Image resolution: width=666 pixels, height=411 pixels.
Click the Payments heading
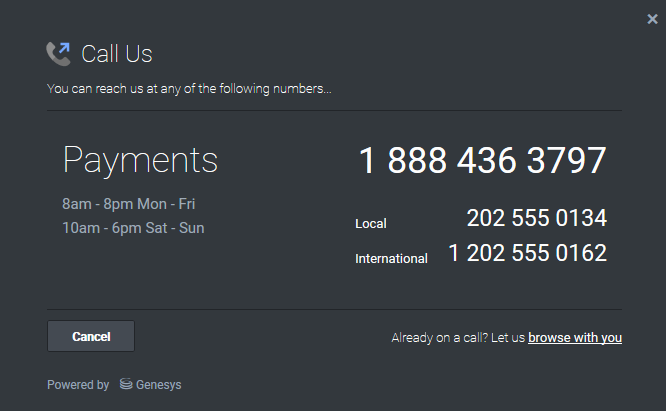(140, 160)
